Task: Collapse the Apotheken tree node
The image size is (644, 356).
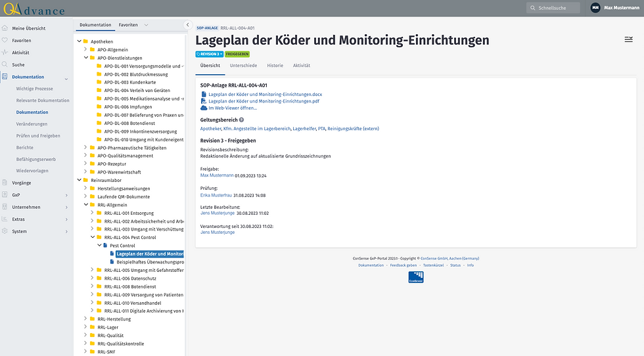Action: [x=80, y=41]
